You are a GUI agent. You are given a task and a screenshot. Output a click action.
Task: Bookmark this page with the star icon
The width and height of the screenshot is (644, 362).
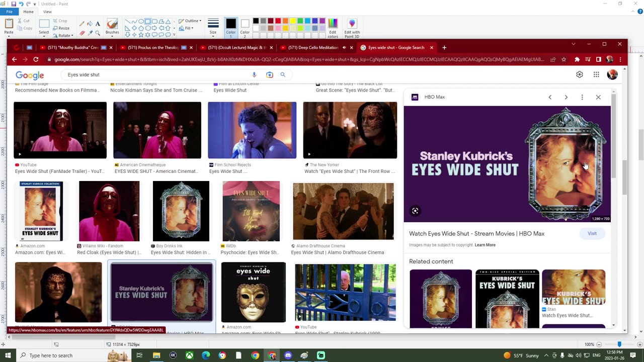pos(564,59)
